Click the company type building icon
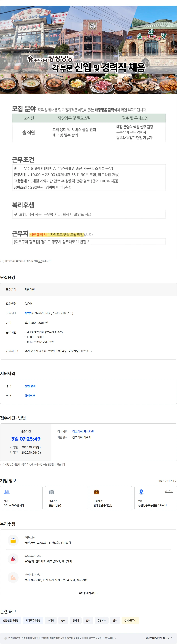Image resolution: width=177 pixels, height=644 pixels. tap(52, 492)
